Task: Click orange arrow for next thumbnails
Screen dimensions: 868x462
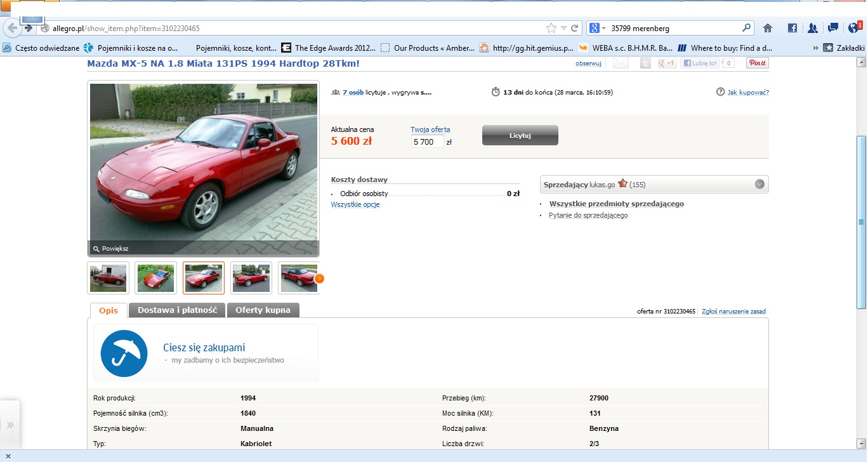Action: (320, 278)
